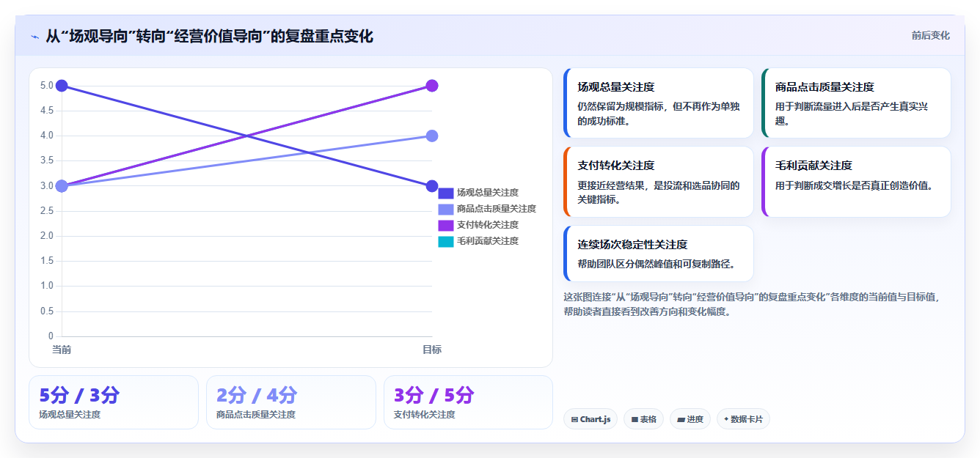Click the 当前 x-axis label
Viewport: 980px width, 458px height.
tap(62, 350)
